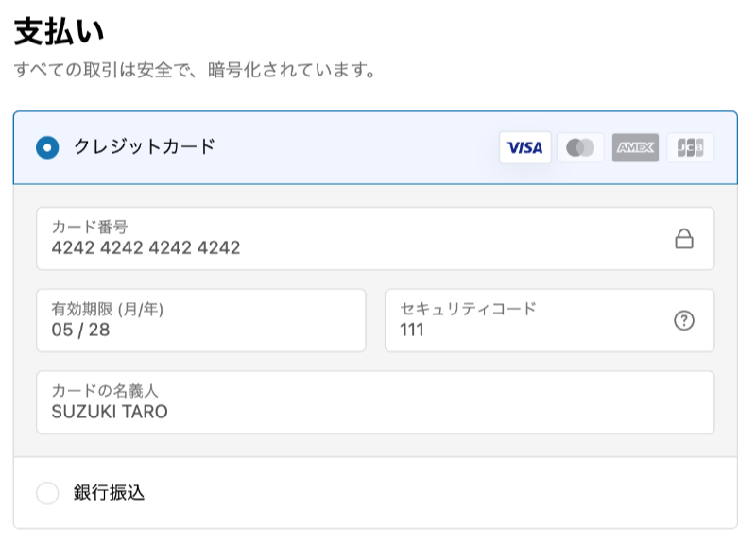
Task: Select the 銀行振込 radio button
Action: [47, 493]
